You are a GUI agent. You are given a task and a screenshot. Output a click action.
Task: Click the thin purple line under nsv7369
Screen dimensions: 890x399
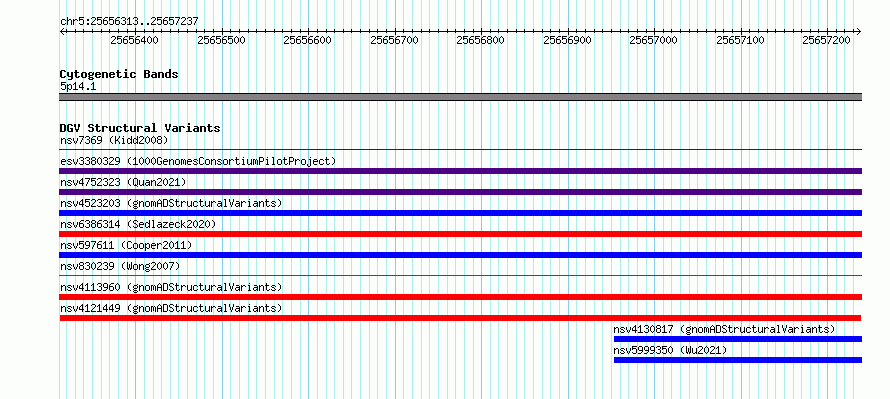coord(461,150)
